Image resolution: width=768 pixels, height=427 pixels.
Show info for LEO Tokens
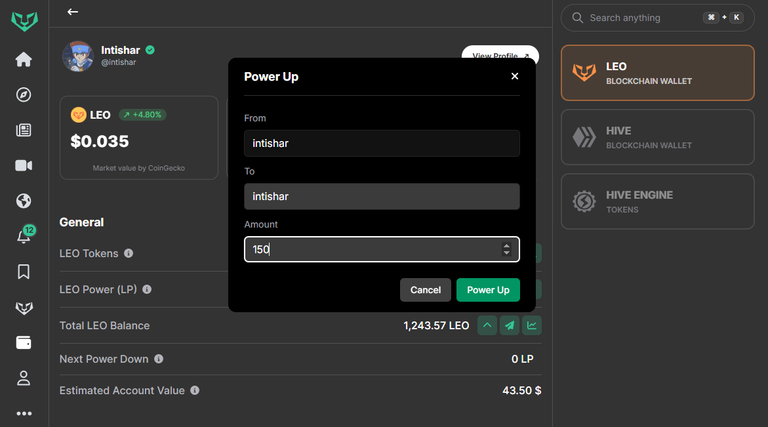[128, 253]
